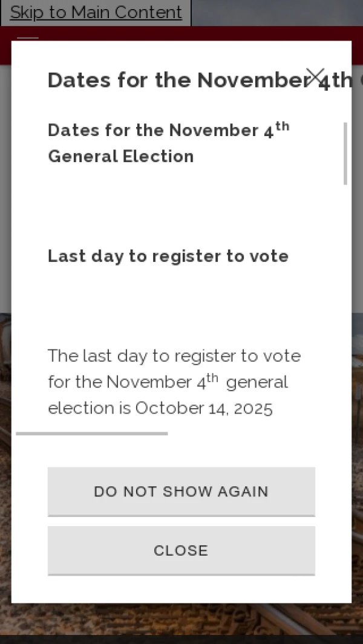
Task: Close the election dates popup with X
Action: [x=315, y=76]
